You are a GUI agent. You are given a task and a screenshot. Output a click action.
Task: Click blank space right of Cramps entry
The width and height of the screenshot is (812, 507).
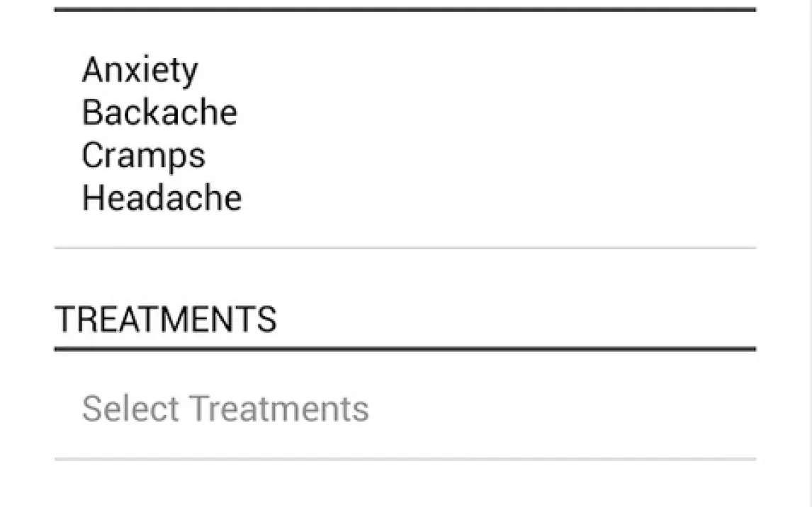(481, 156)
